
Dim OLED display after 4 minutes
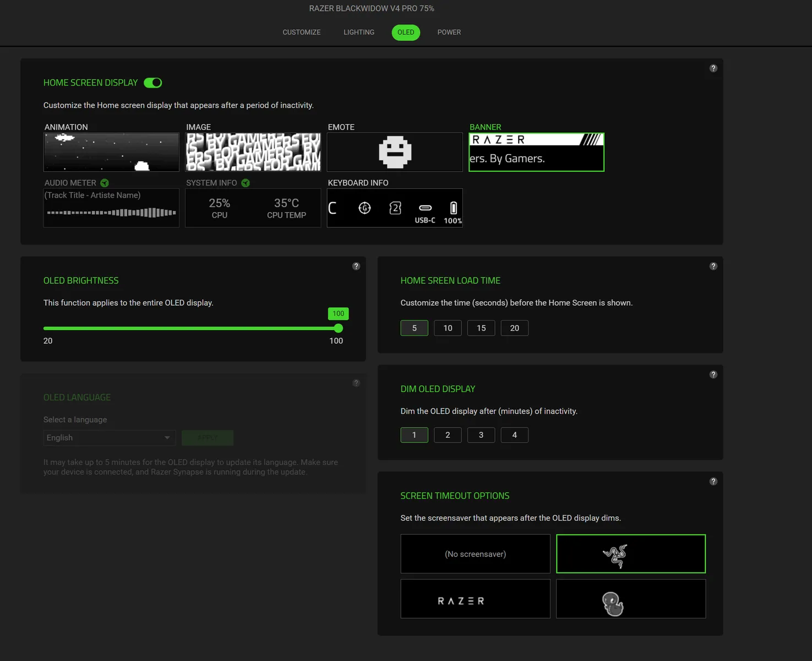(x=515, y=435)
